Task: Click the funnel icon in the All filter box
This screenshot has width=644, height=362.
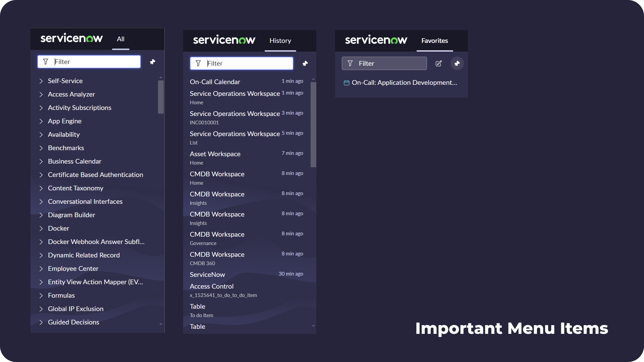Action: [x=46, y=62]
